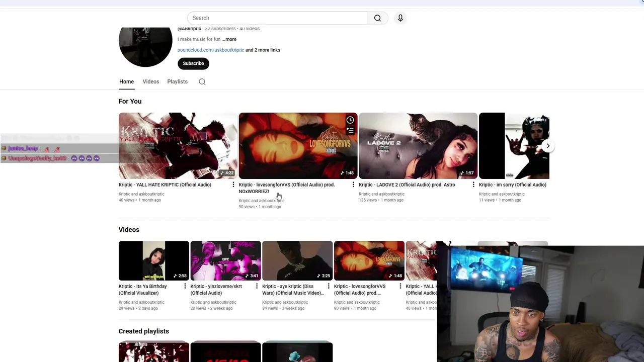Open Kriptic - im sorry title link
Viewport: 644px width, 362px height.
click(512, 185)
